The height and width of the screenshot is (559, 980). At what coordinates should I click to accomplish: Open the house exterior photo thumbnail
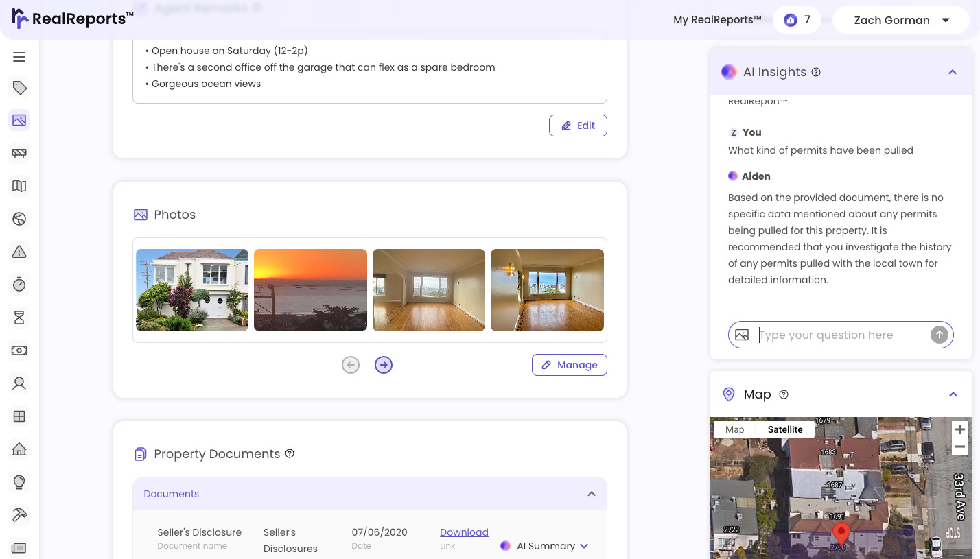coord(192,290)
